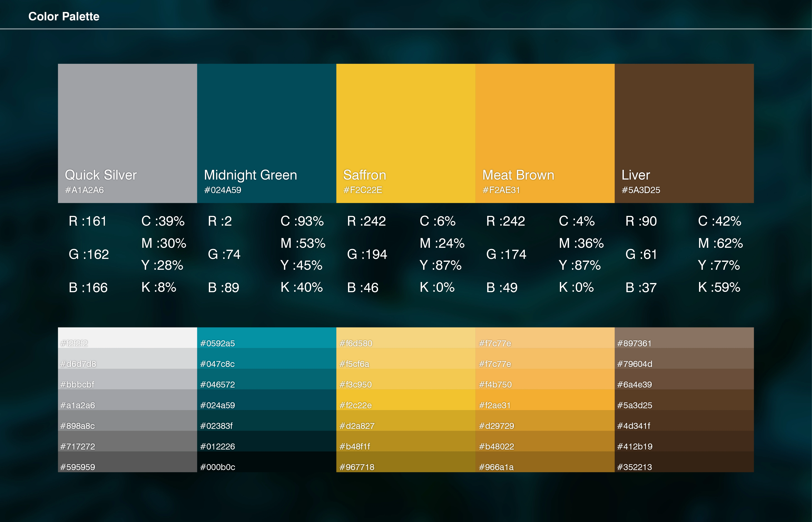Choose the #966a1a dark brown-orange shade

click(545, 462)
